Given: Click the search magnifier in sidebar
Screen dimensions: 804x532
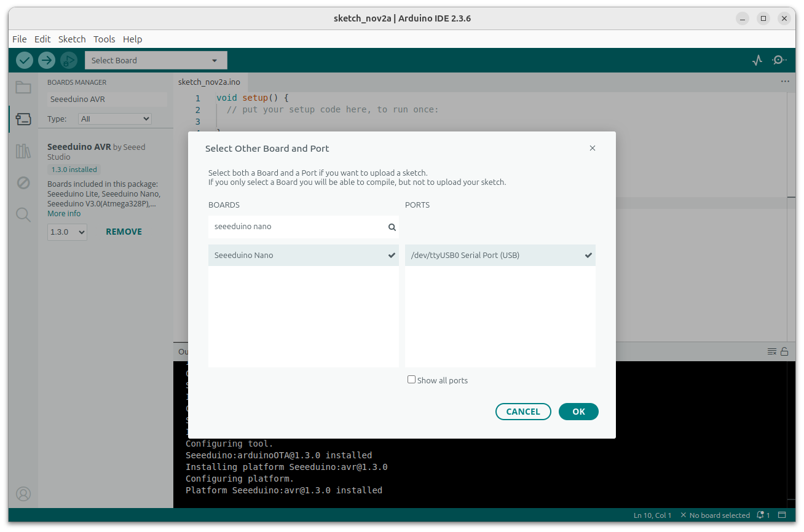Looking at the screenshot, I should (x=23, y=214).
